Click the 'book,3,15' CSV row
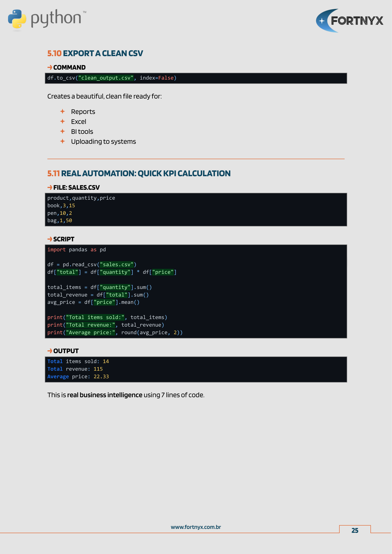 click(61, 206)
